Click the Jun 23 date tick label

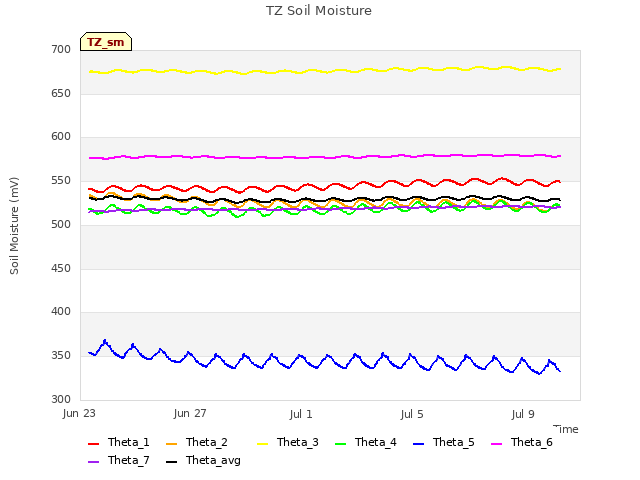79,414
